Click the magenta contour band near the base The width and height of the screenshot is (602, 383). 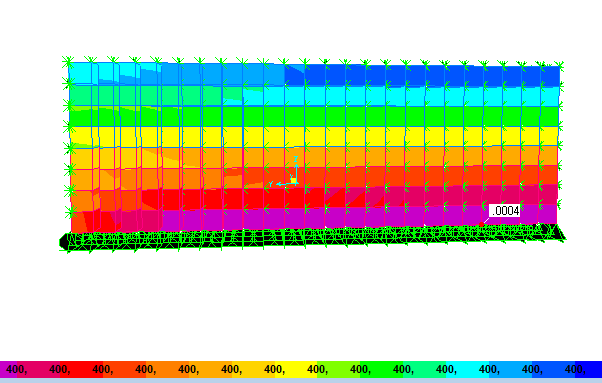pos(346,217)
